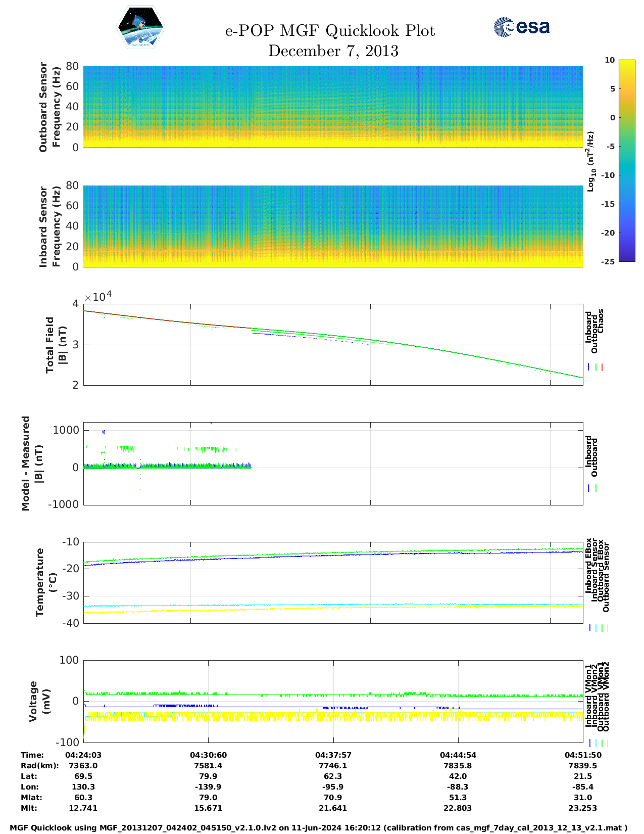Click the December 7, 2013 date heading

point(333,51)
